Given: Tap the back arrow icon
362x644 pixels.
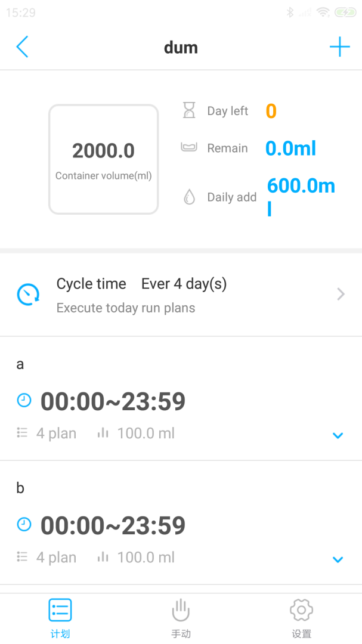Looking at the screenshot, I should point(22,47).
